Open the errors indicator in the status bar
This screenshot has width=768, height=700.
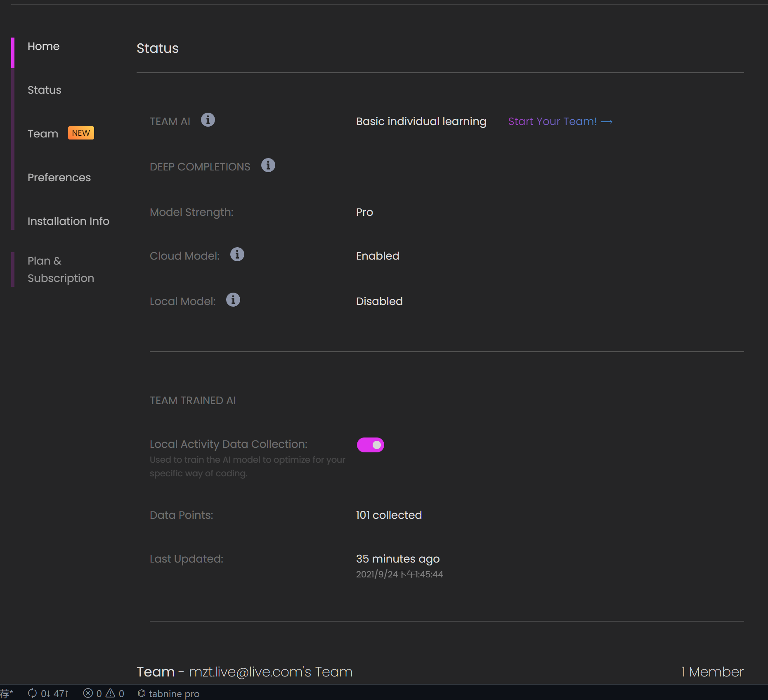pos(93,693)
